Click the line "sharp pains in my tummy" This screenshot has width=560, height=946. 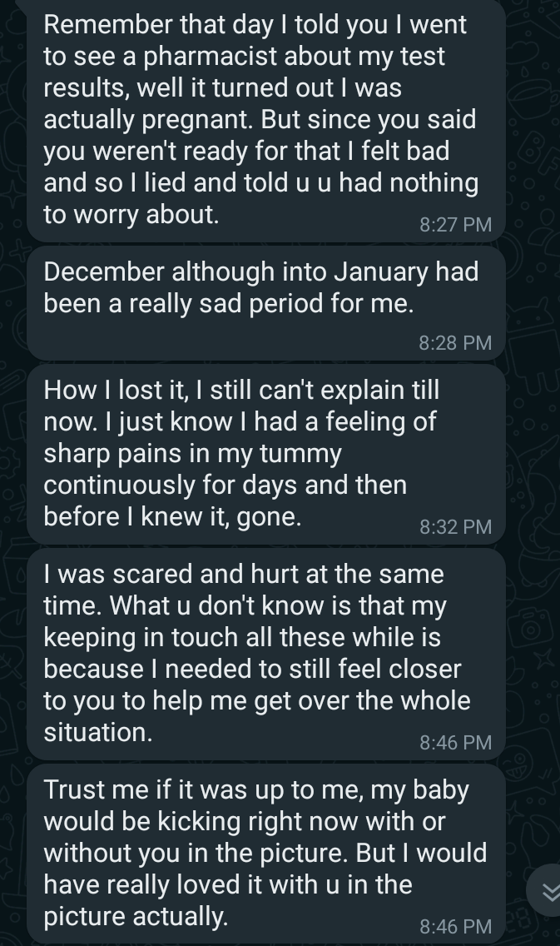coord(192,454)
